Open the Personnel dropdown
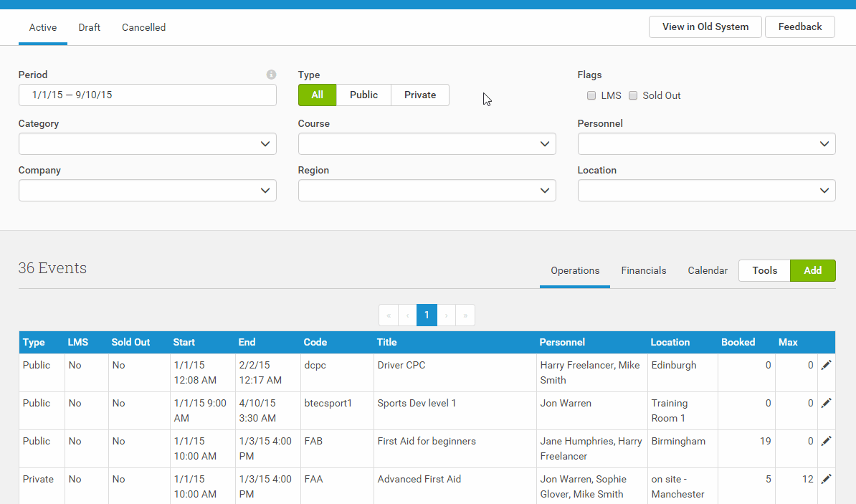Screen dimensions: 856x504 (706, 144)
